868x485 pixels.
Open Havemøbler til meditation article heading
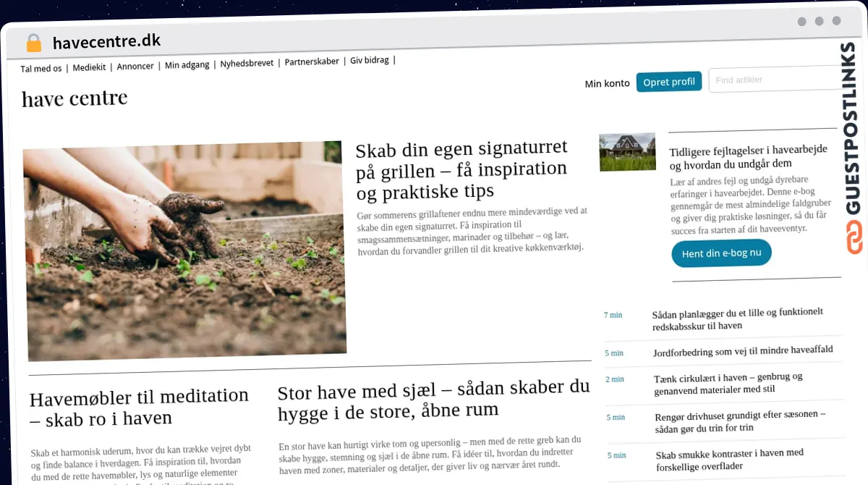[139, 408]
